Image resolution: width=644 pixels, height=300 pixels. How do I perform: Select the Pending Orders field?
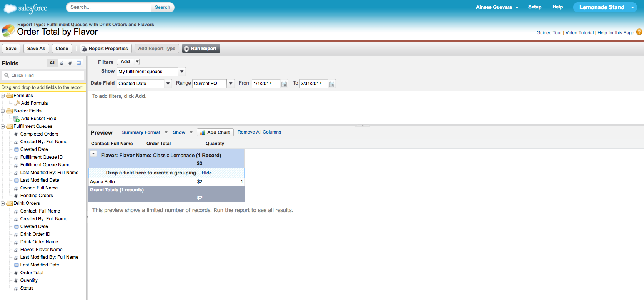(x=37, y=196)
